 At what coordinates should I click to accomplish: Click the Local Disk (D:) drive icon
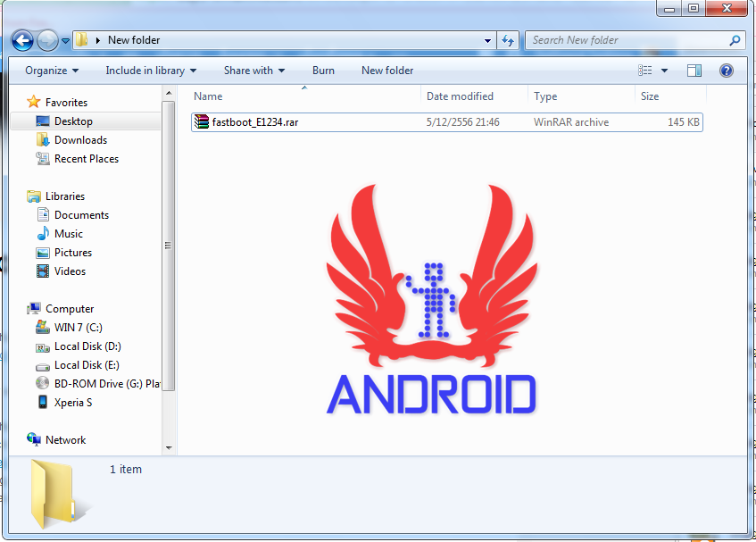(x=43, y=347)
